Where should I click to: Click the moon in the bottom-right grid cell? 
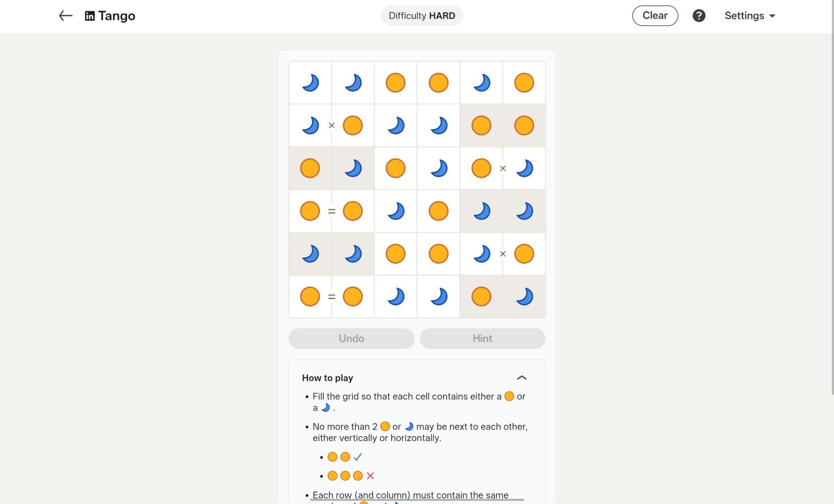point(523,296)
